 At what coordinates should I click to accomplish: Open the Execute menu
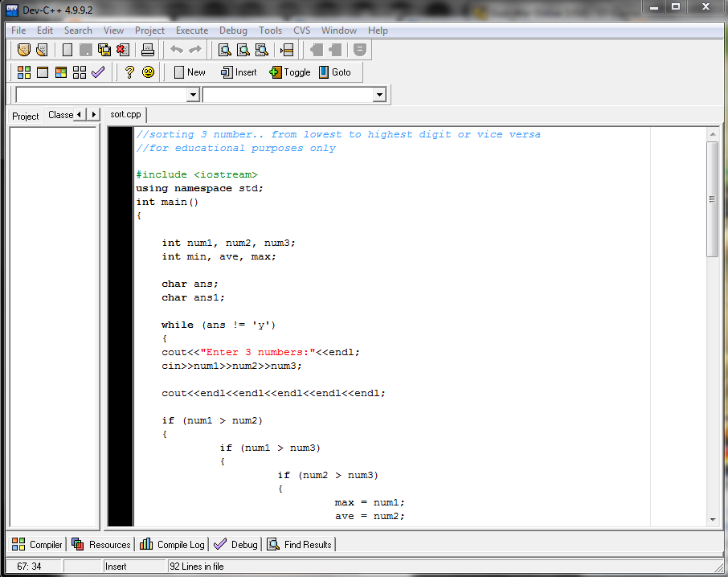point(192,31)
